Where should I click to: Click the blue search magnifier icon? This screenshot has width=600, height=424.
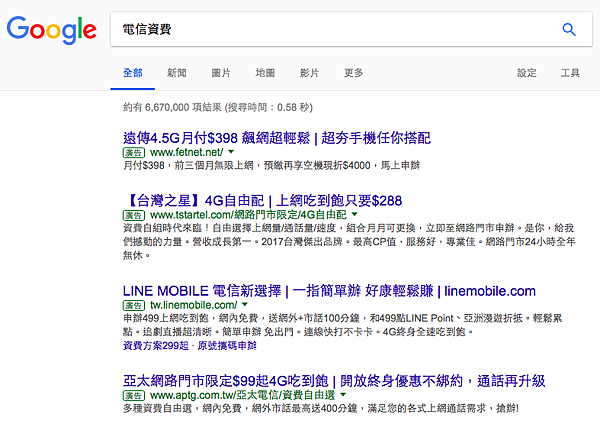coord(569,29)
